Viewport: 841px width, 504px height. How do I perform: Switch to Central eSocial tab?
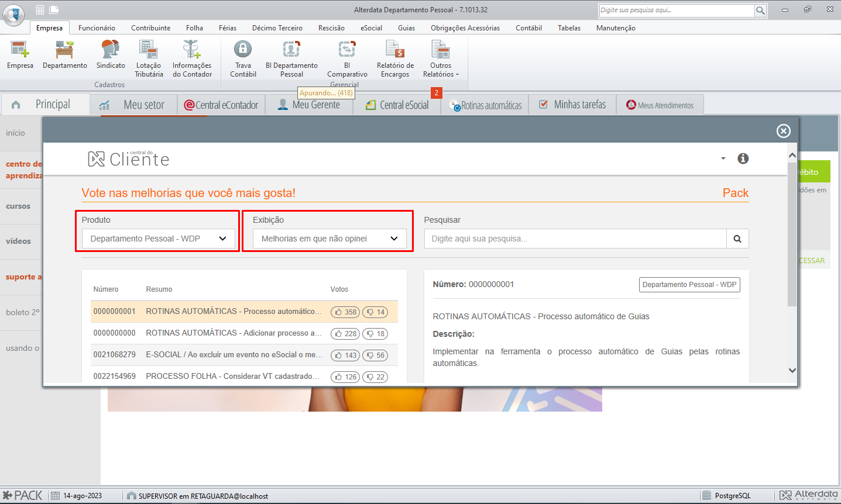(x=397, y=105)
